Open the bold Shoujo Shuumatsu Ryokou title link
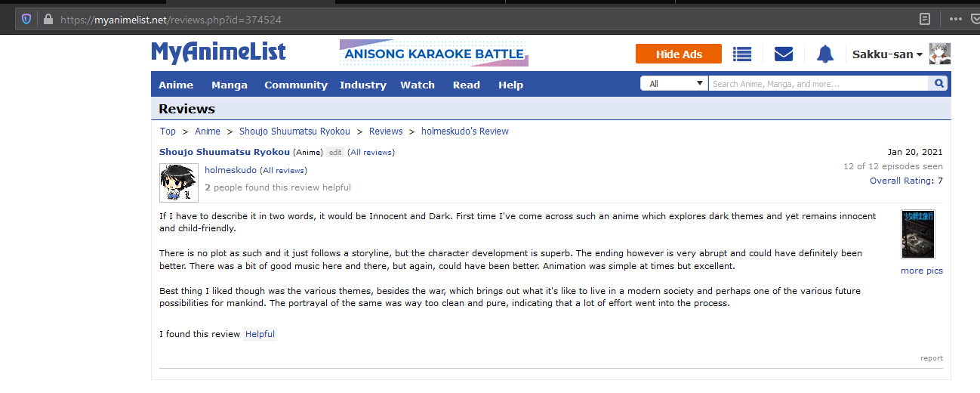 pos(224,152)
